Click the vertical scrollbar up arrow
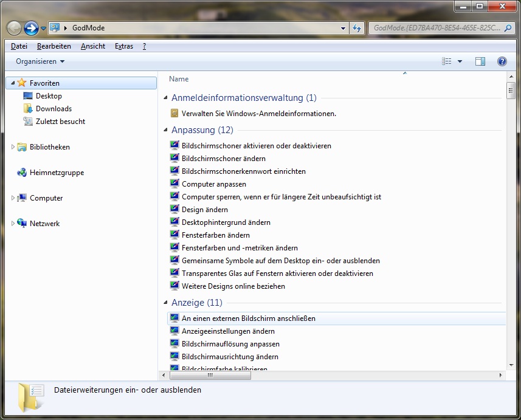This screenshot has width=521, height=420. (511, 77)
